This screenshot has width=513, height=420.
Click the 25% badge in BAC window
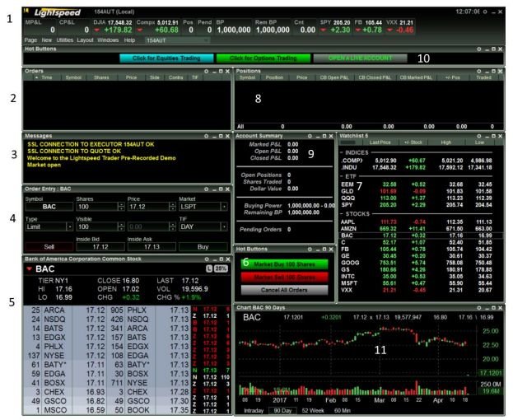(221, 268)
